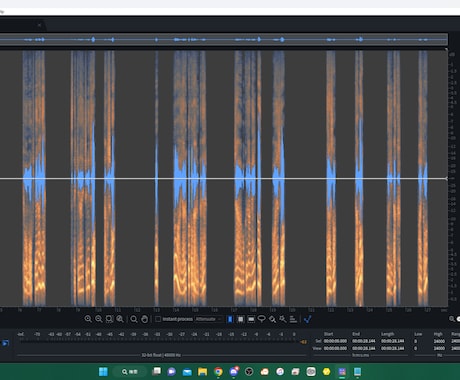The height and width of the screenshot is (380, 460).
Task: Close the open file tab
Action: [39, 25]
